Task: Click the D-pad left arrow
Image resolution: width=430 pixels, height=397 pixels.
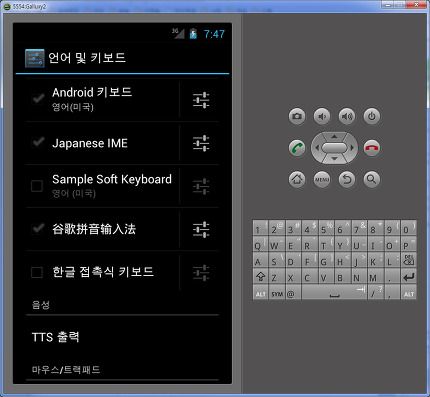Action: click(317, 148)
